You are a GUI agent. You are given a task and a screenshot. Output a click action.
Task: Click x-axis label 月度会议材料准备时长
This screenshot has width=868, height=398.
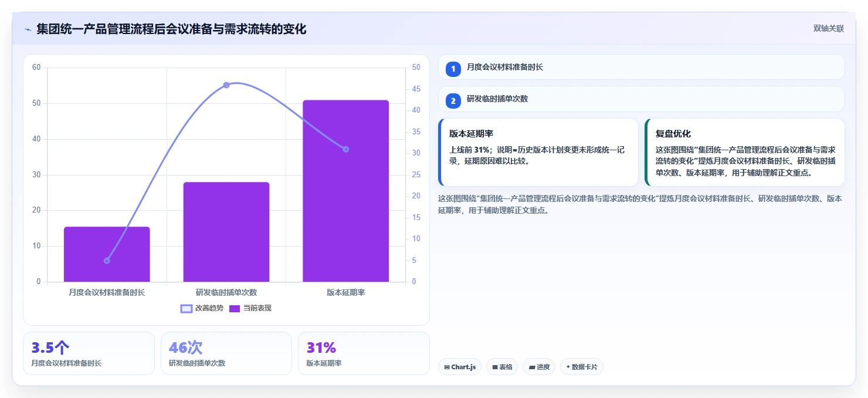107,292
